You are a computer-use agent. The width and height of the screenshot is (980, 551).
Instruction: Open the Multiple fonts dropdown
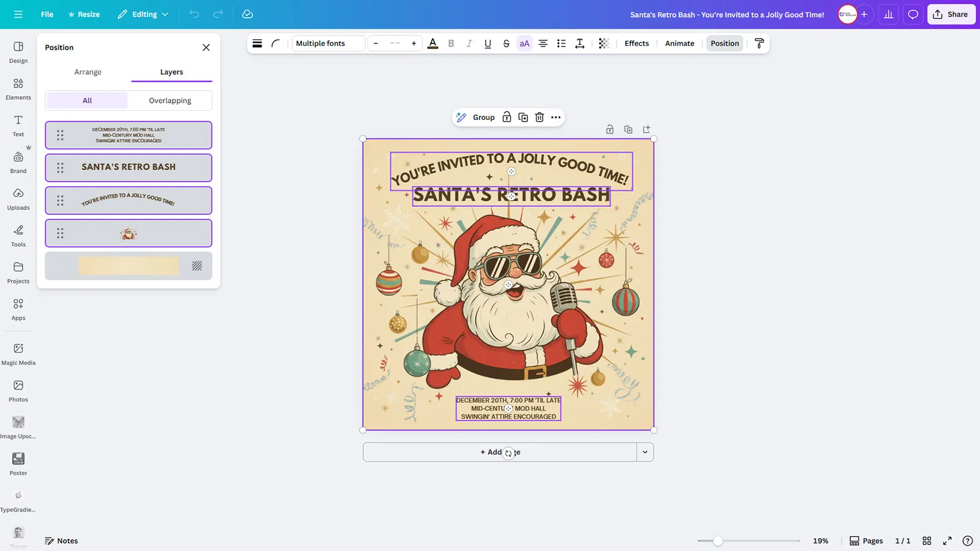(x=328, y=43)
